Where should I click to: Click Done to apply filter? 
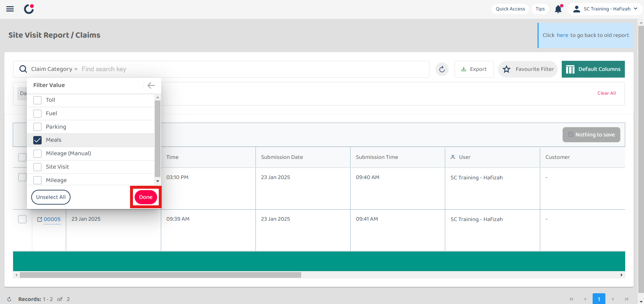pos(146,197)
